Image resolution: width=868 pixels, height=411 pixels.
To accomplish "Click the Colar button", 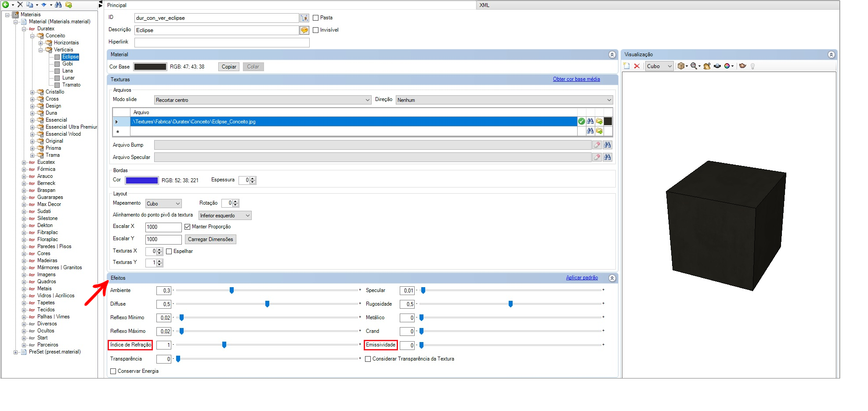I will [253, 67].
